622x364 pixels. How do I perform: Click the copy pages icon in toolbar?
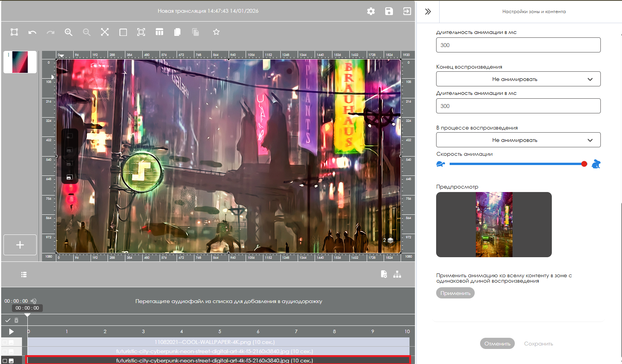tap(177, 32)
